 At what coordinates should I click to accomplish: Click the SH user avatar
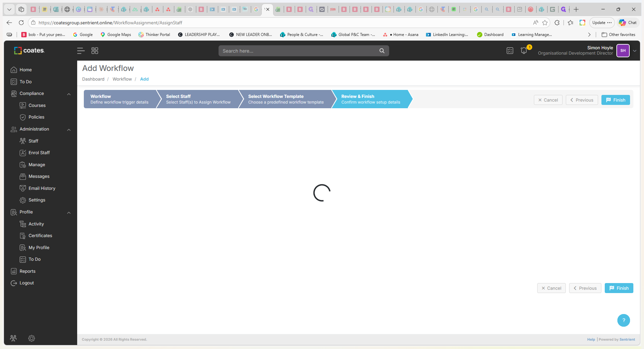pos(623,51)
